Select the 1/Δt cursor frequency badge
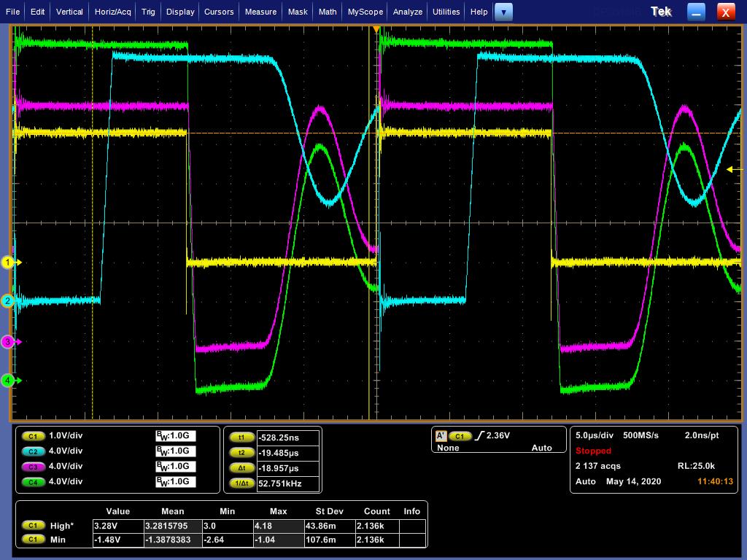This screenshot has width=747, height=560. [241, 483]
